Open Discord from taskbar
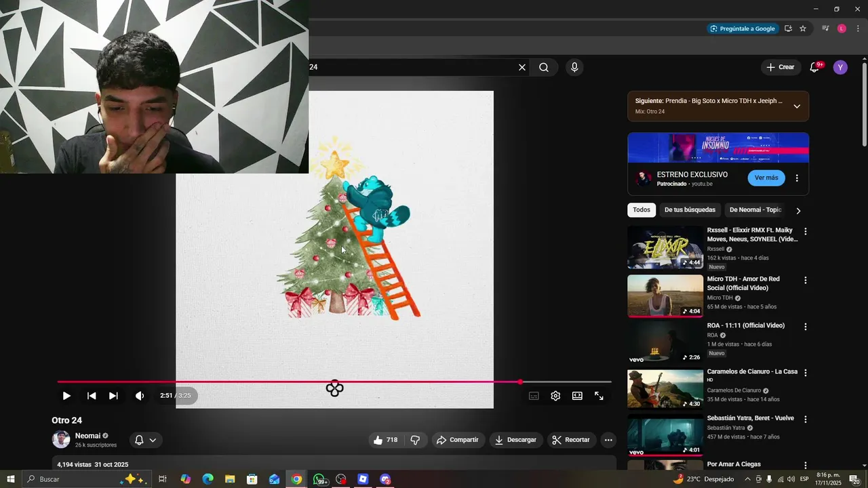The image size is (868, 488). pyautogui.click(x=385, y=479)
